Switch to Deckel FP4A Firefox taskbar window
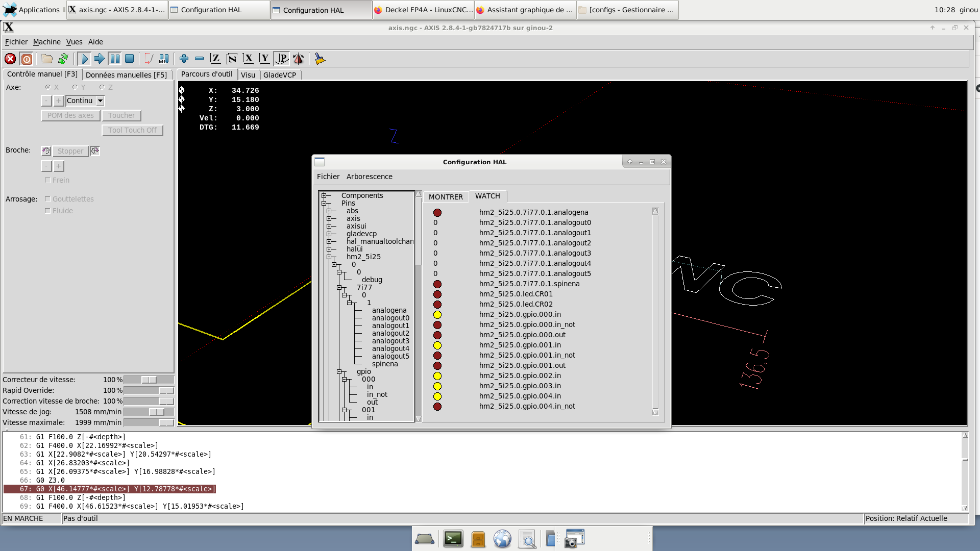 click(x=424, y=10)
